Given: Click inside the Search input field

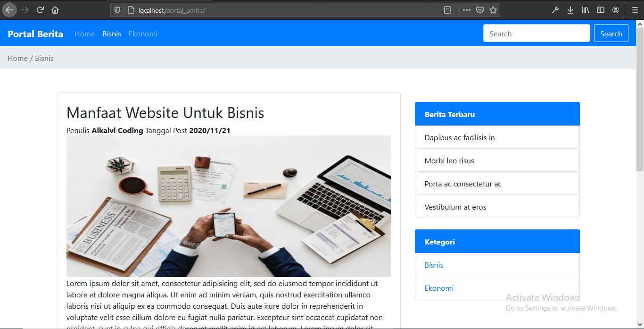Looking at the screenshot, I should tap(537, 33).
